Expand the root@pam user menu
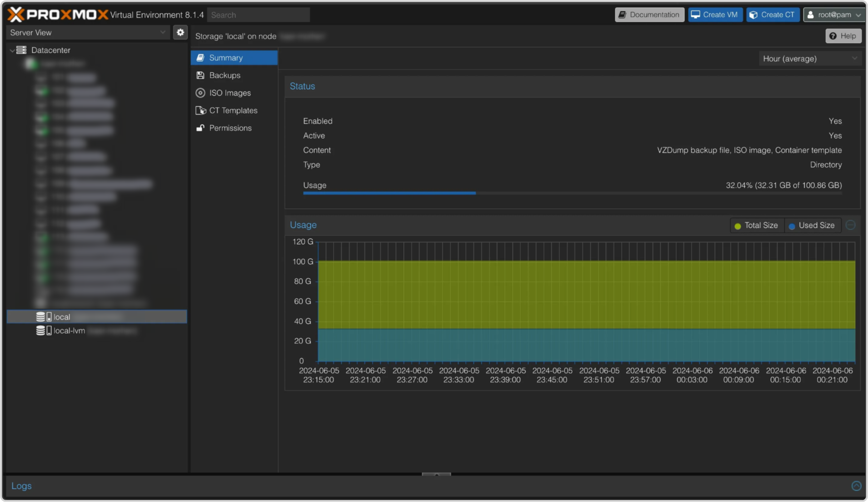868x502 pixels. 833,15
